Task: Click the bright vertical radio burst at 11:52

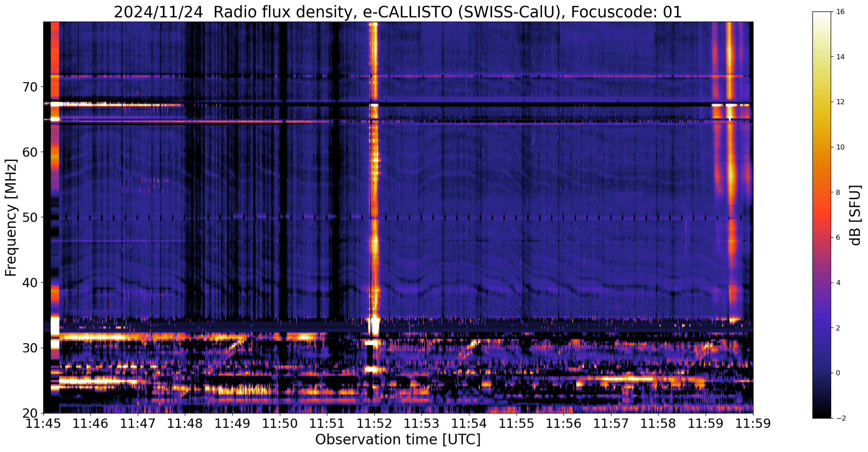Action: [x=374, y=178]
